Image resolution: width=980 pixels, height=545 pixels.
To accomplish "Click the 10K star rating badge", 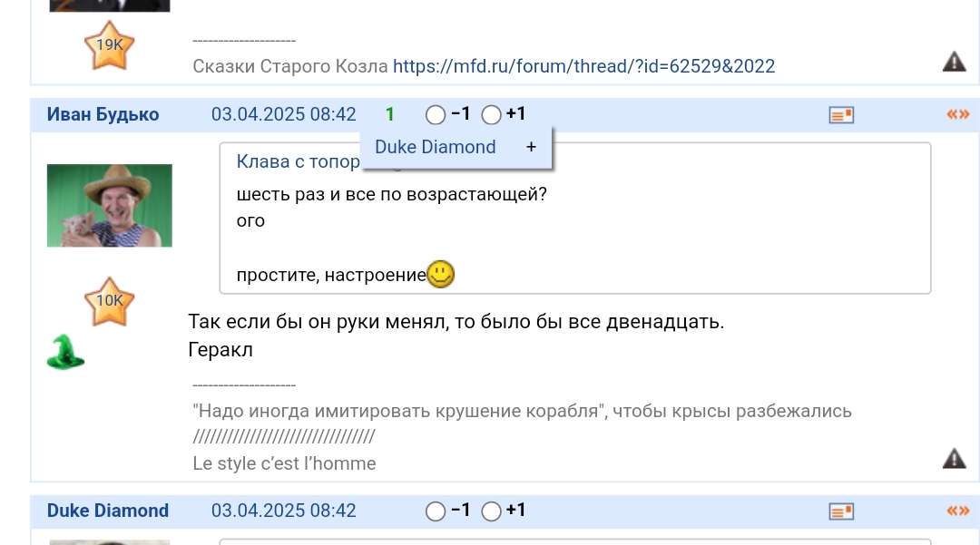I will [109, 302].
